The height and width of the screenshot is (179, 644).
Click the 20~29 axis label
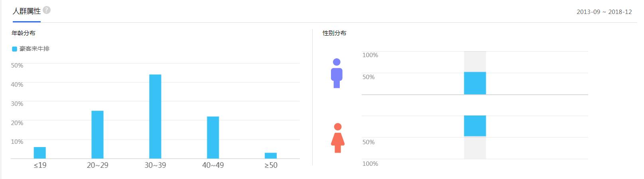(x=97, y=165)
